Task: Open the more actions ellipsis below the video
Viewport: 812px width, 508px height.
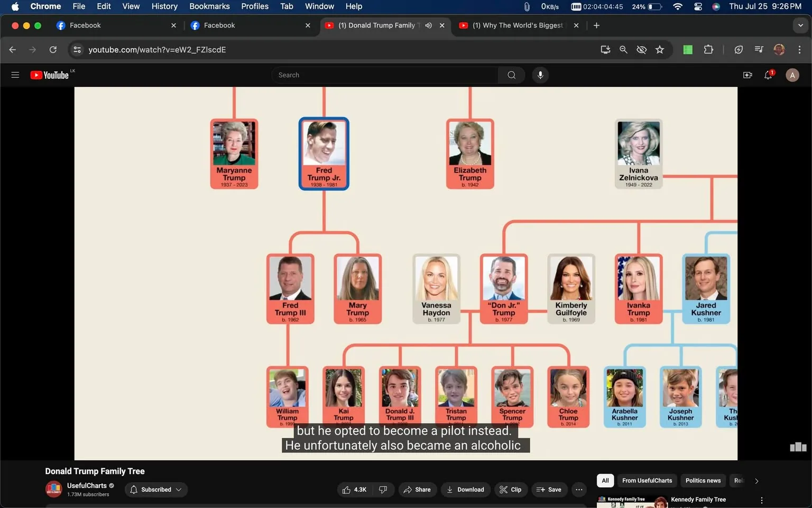Action: (x=578, y=489)
